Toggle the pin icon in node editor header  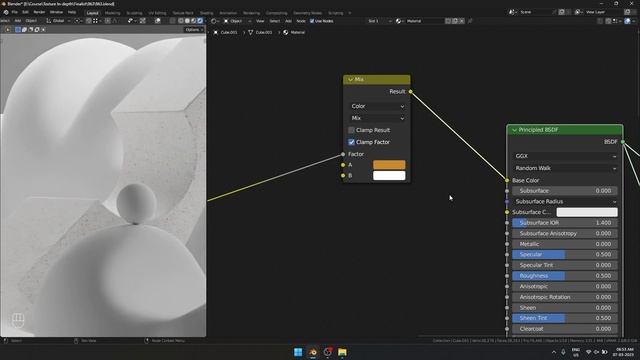(x=470, y=21)
